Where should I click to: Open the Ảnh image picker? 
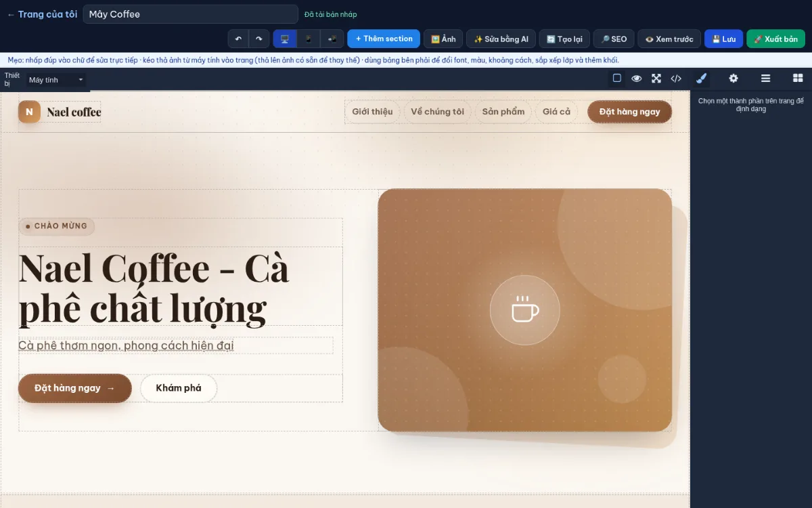pyautogui.click(x=443, y=39)
